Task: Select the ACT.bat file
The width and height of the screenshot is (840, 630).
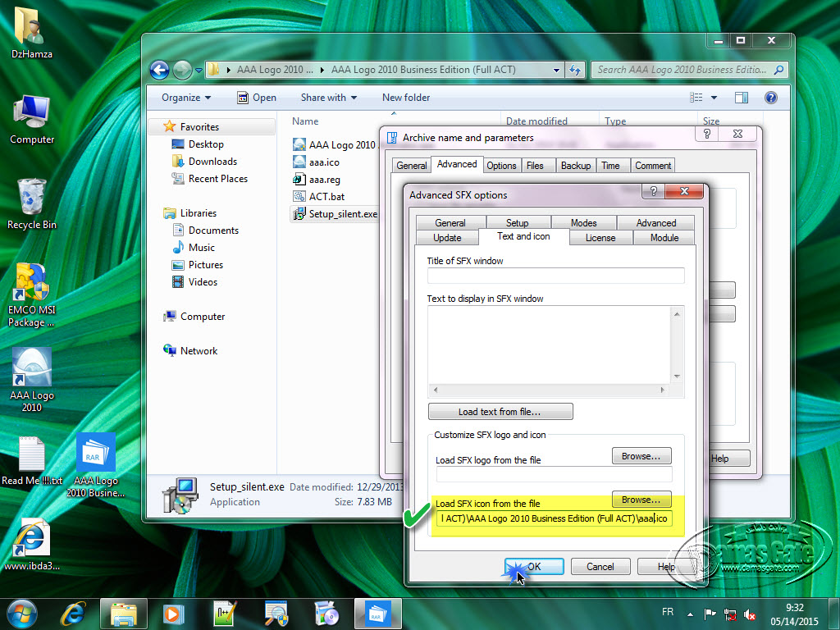Action: [319, 197]
